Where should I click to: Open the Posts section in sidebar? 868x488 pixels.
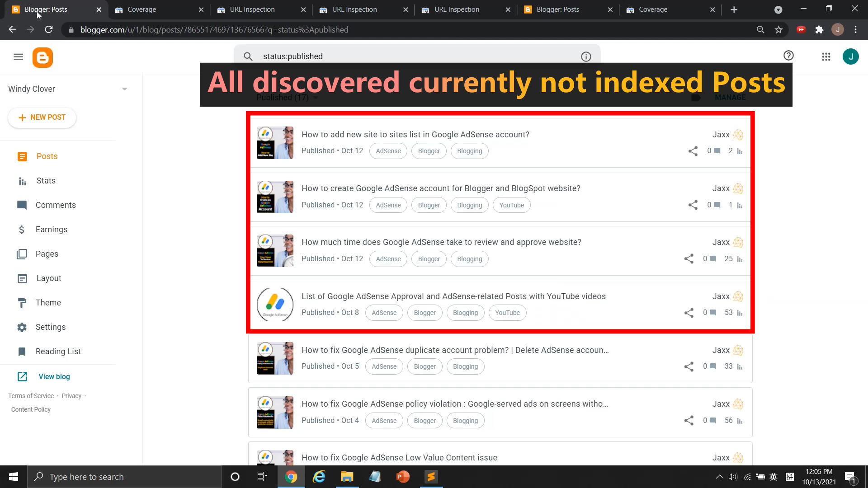point(47,156)
